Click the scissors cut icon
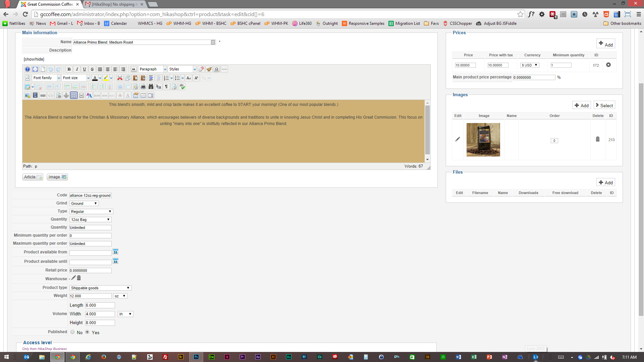644x362 pixels. (x=120, y=78)
